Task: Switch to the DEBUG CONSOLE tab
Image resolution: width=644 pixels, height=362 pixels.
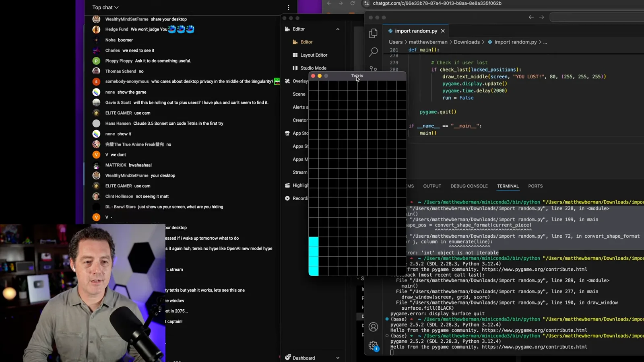Action: coord(469,186)
